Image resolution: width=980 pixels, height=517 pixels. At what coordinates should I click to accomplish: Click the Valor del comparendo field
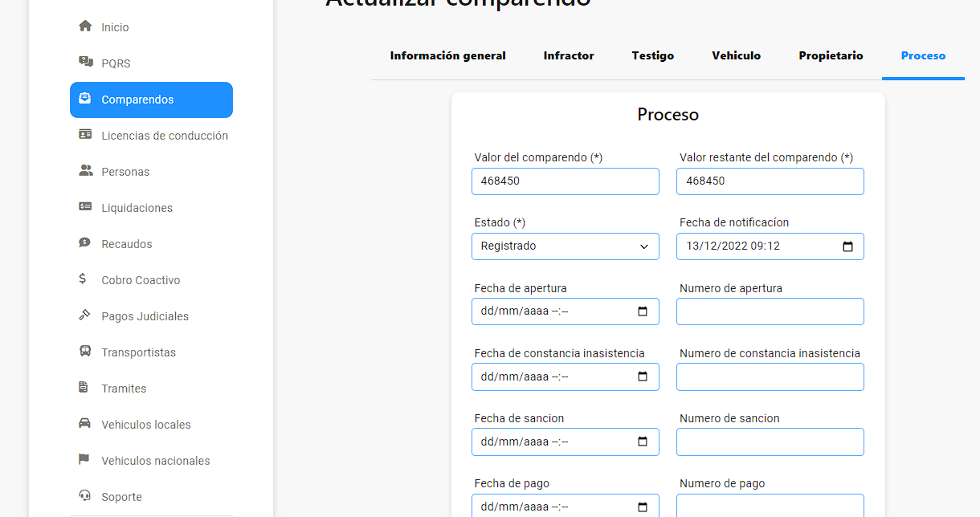(566, 181)
